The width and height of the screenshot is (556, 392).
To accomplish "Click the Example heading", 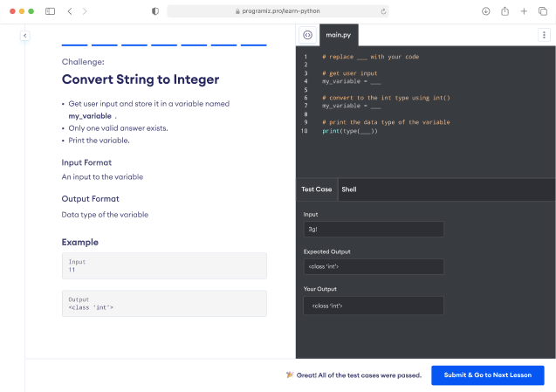I will click(80, 243).
